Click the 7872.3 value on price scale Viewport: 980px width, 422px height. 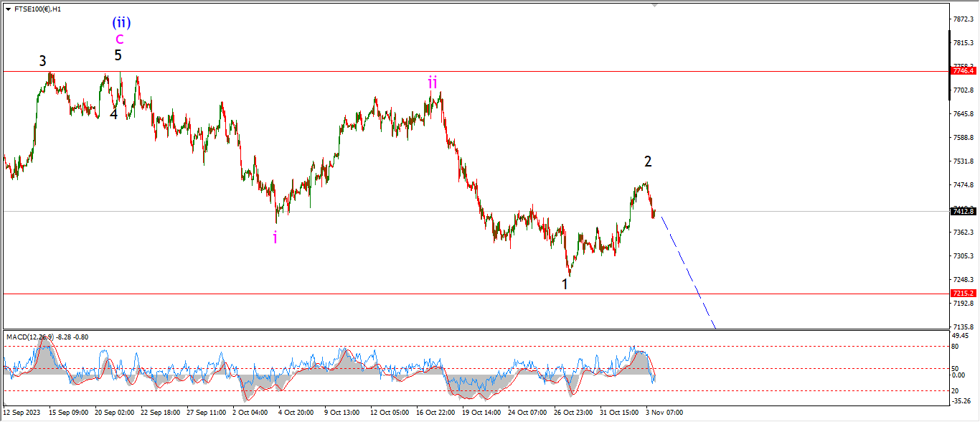(963, 19)
